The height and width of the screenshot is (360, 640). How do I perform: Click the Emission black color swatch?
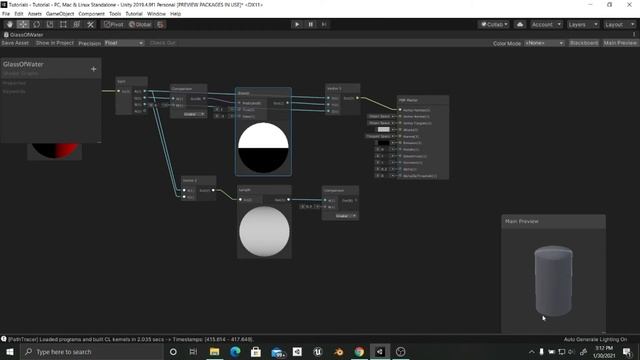[x=383, y=143]
